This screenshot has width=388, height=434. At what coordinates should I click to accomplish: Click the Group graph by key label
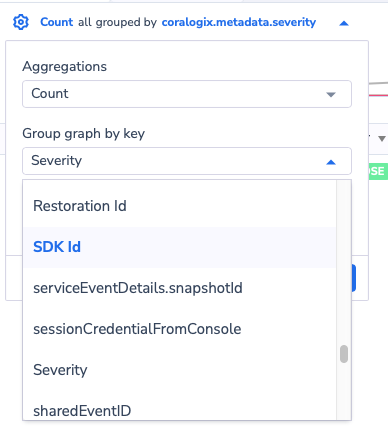click(x=84, y=134)
